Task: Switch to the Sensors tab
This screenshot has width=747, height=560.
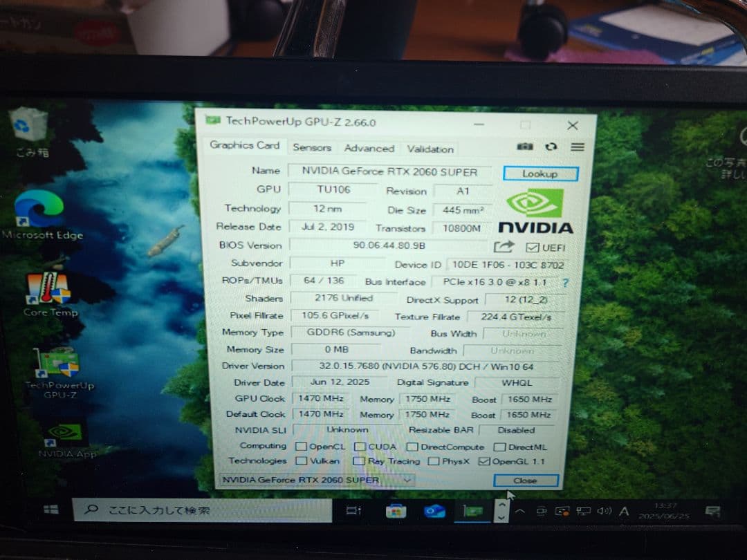Action: [312, 147]
